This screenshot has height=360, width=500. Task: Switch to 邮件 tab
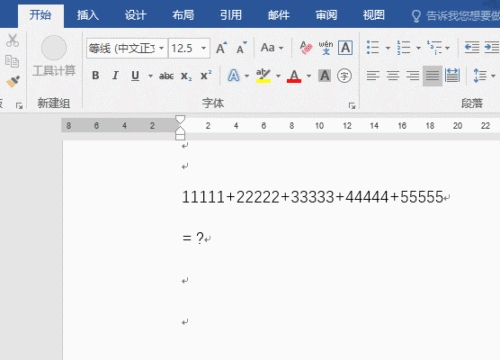click(x=279, y=15)
